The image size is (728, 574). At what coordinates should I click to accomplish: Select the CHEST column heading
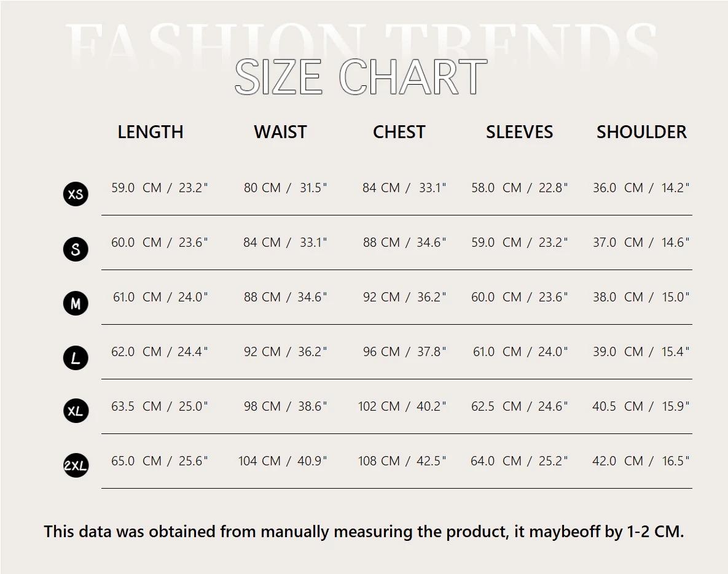pyautogui.click(x=399, y=132)
